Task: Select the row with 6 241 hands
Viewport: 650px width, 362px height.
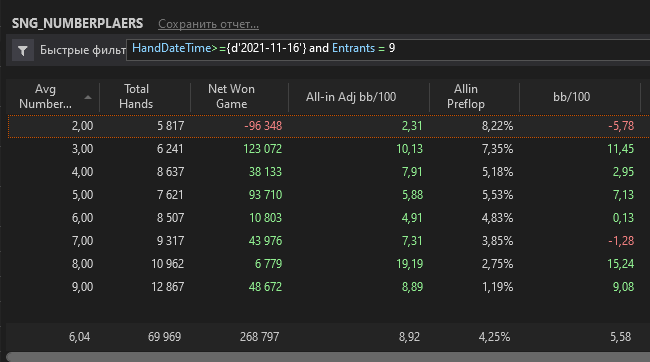Action: tap(329, 149)
